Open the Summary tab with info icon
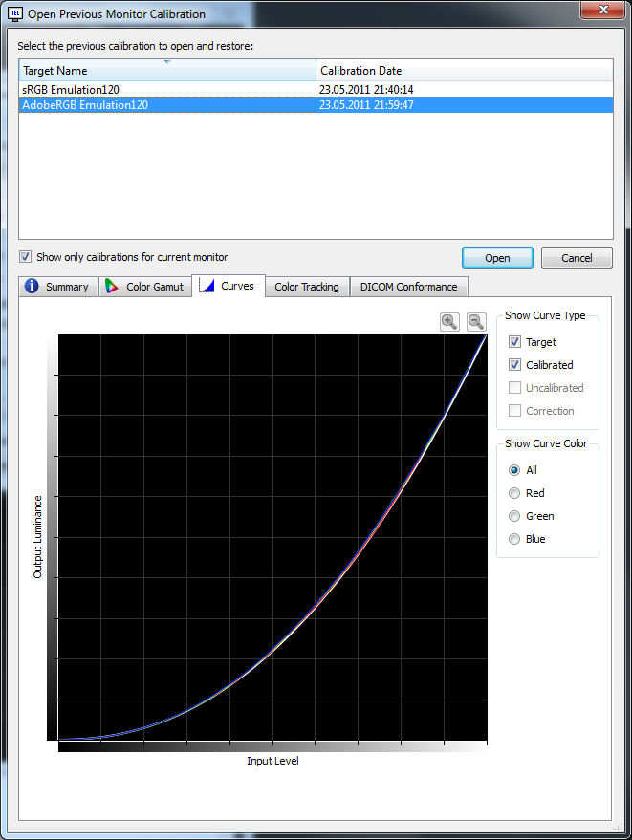632x840 pixels. point(57,287)
